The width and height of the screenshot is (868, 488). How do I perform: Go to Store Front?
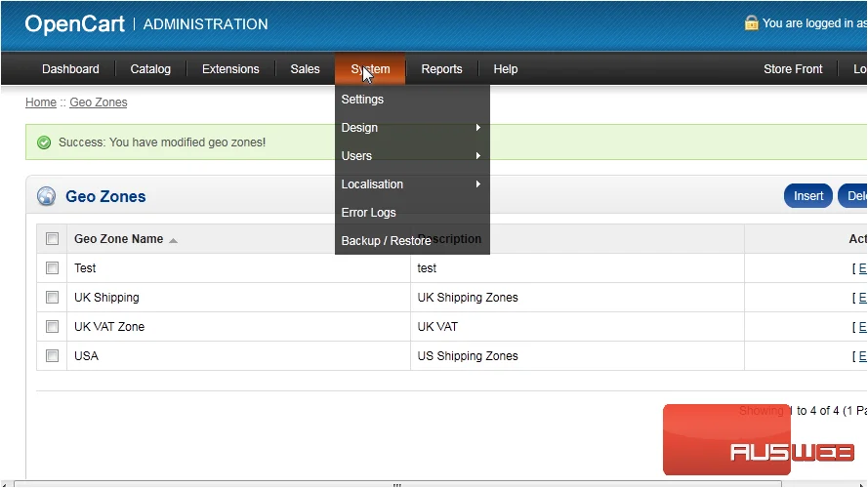[793, 69]
